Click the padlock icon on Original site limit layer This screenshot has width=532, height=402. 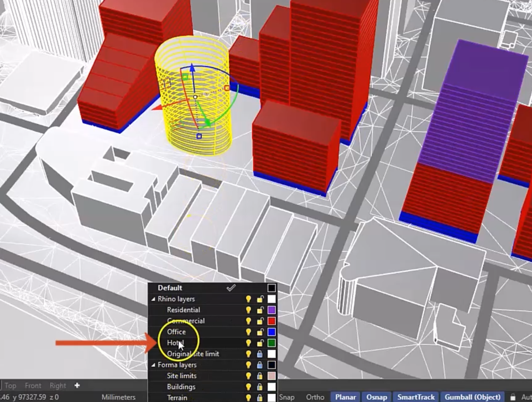260,354
